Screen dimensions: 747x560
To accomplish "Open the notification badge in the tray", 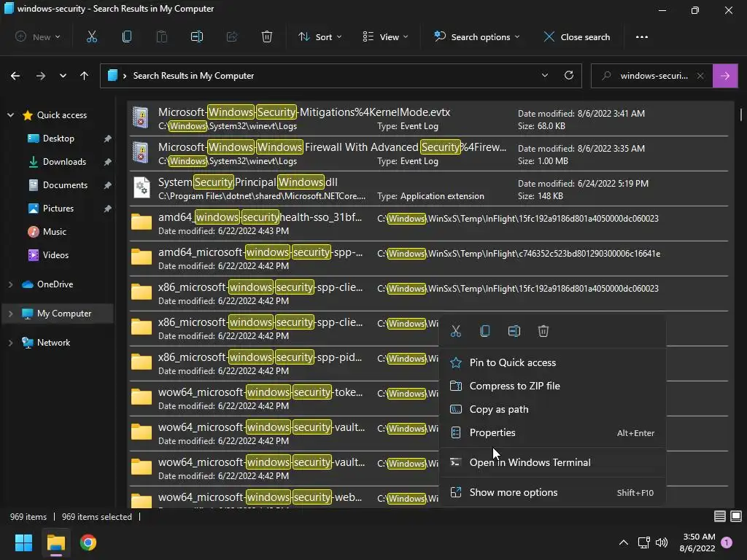I will click(727, 542).
